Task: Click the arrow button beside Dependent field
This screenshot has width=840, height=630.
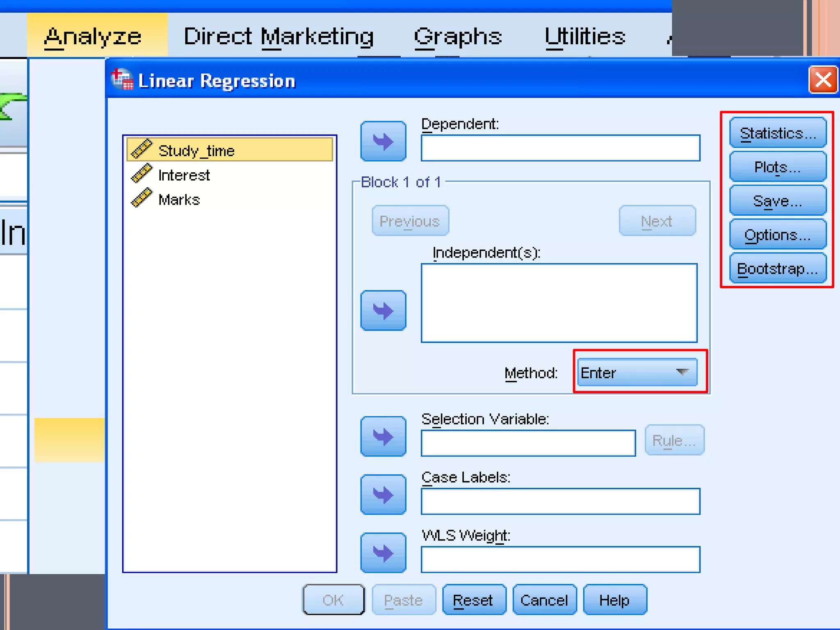Action: [383, 141]
